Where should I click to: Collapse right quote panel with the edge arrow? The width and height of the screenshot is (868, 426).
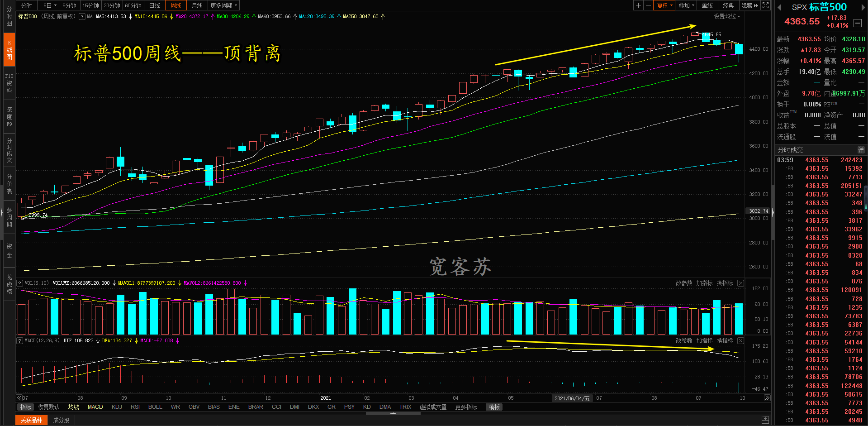tap(773, 212)
